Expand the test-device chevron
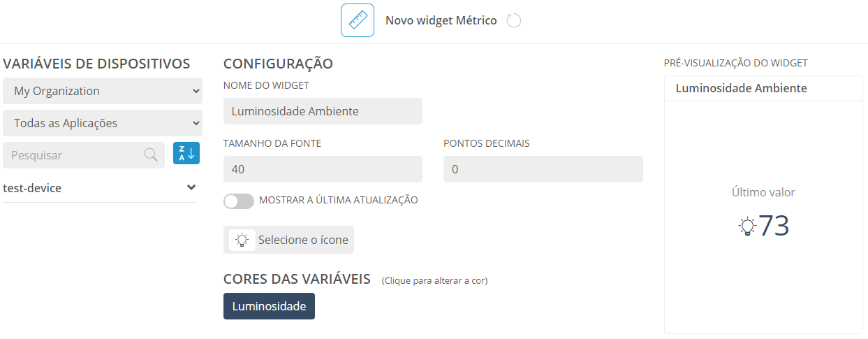The height and width of the screenshot is (339, 868). 191,188
